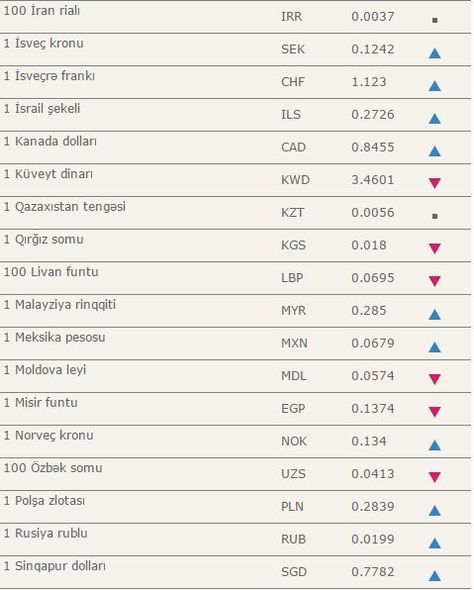Click the down arrow for Moldova leyi

[434, 379]
